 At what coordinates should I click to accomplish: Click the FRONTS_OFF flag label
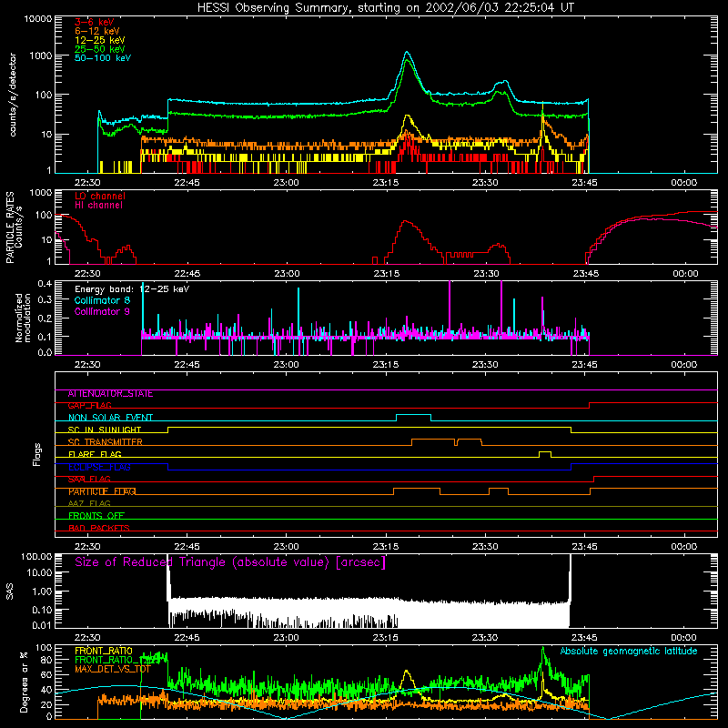96,516
